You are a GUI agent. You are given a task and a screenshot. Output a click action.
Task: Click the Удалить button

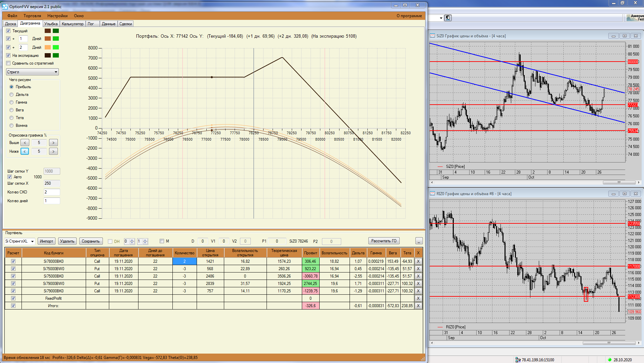(67, 241)
